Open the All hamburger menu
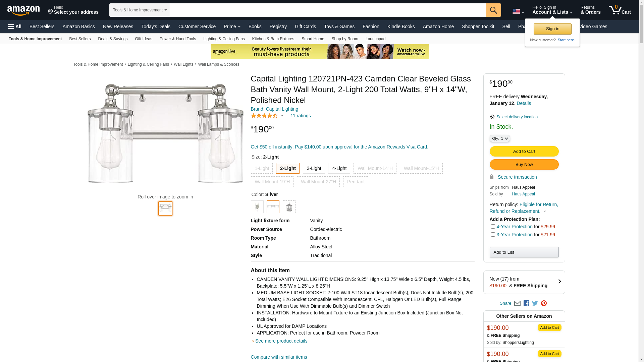This screenshot has height=362, width=644. click(15, 26)
